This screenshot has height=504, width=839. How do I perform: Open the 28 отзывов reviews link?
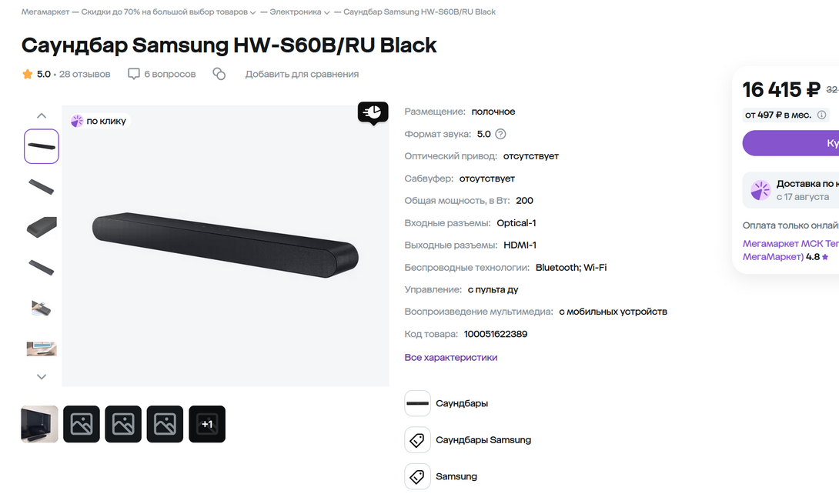tap(85, 74)
